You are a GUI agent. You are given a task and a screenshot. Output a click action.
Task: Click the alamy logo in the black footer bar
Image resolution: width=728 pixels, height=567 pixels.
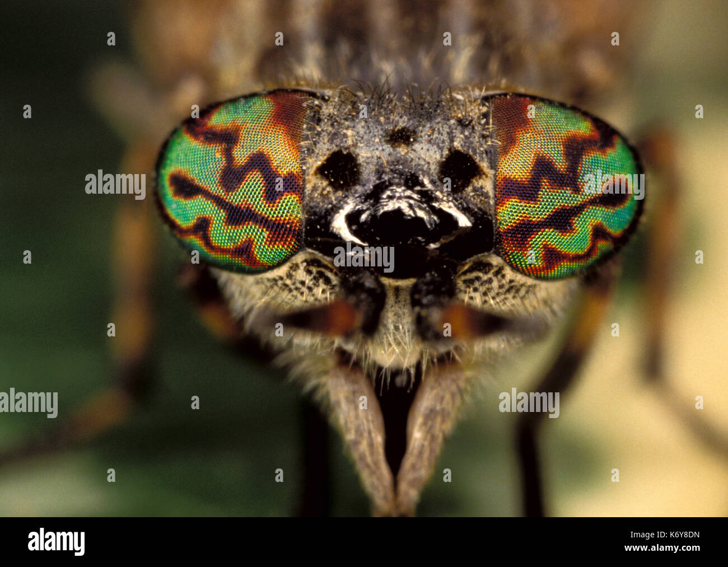pos(56,542)
